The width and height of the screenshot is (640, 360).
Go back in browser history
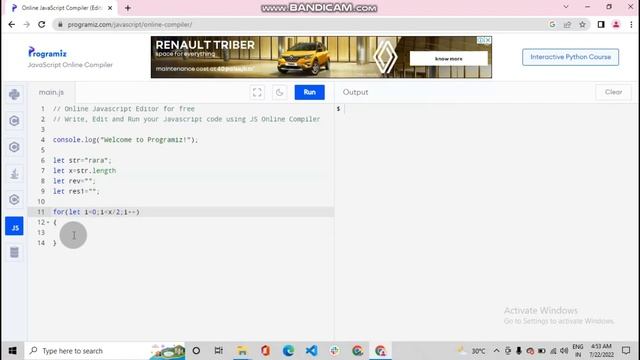11,24
